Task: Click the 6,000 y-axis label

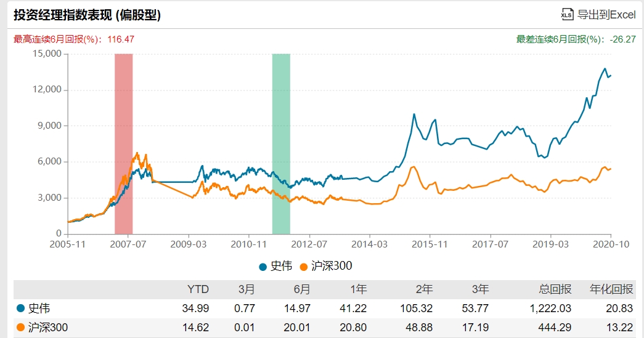Action: pos(50,162)
